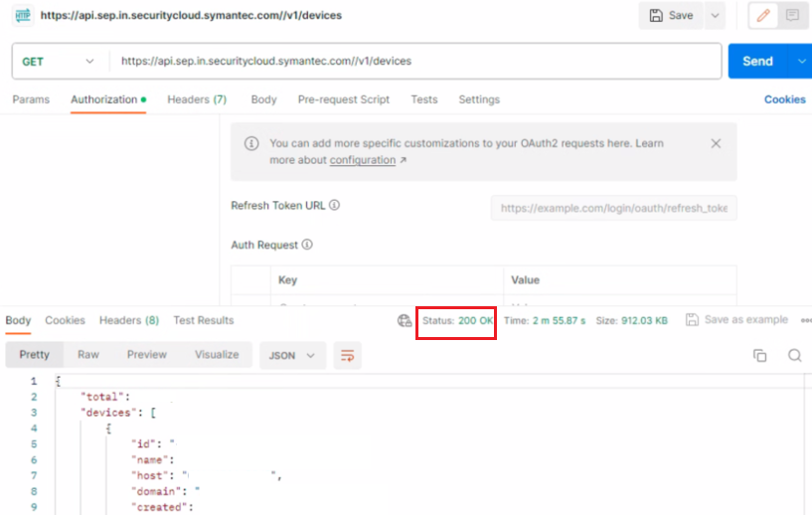Switch to the Raw view

point(88,355)
